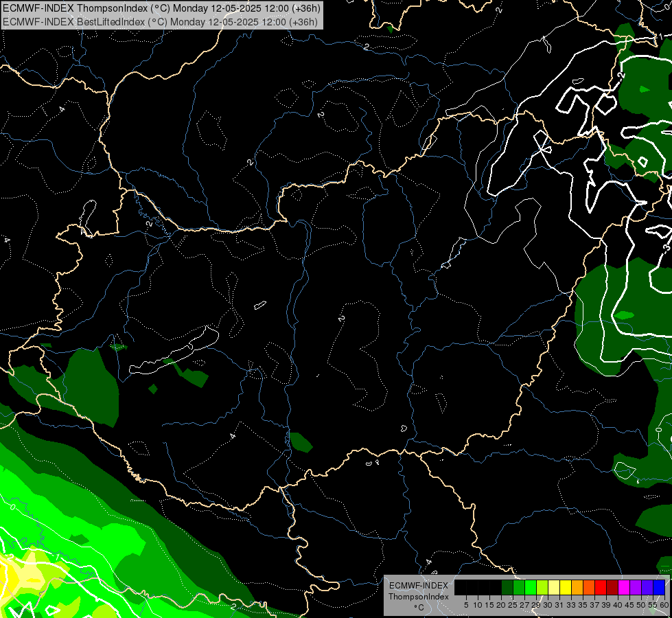This screenshot has width=672, height=618.
Task: Click the legend tick value '50'
Action: coord(642,605)
